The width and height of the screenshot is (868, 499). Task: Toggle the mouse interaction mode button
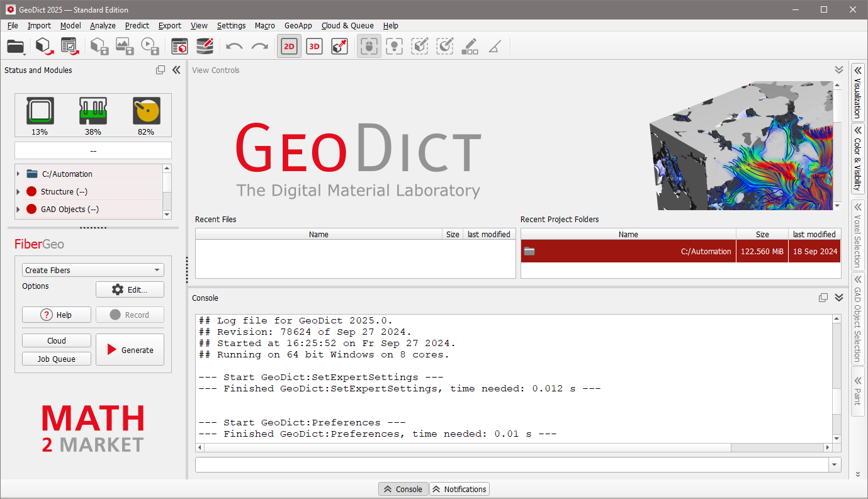(x=369, y=47)
